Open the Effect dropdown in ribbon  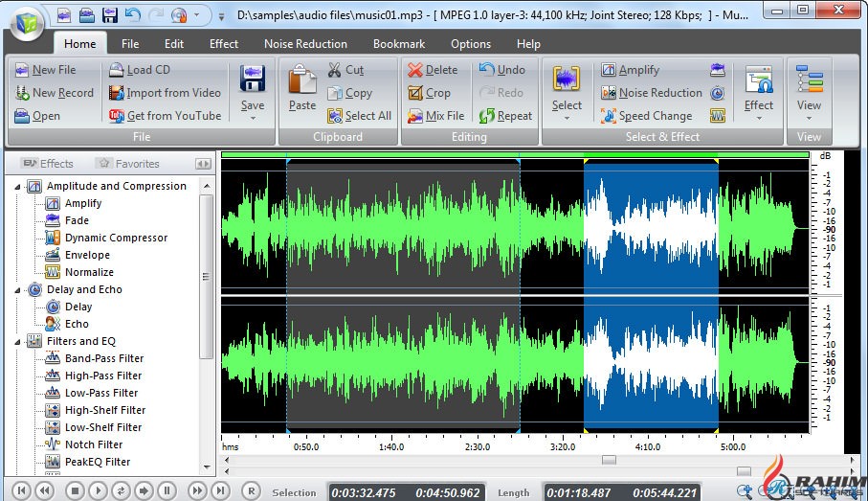[x=758, y=119]
